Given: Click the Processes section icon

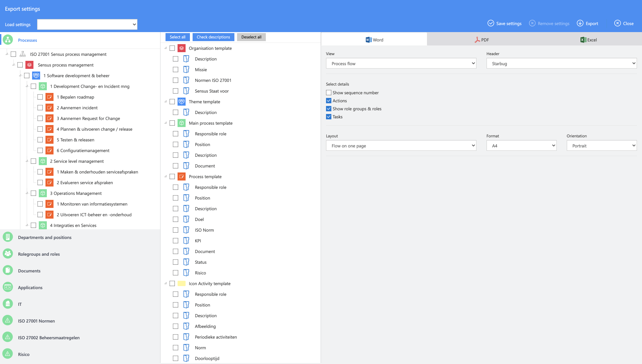Looking at the screenshot, I should tap(8, 40).
